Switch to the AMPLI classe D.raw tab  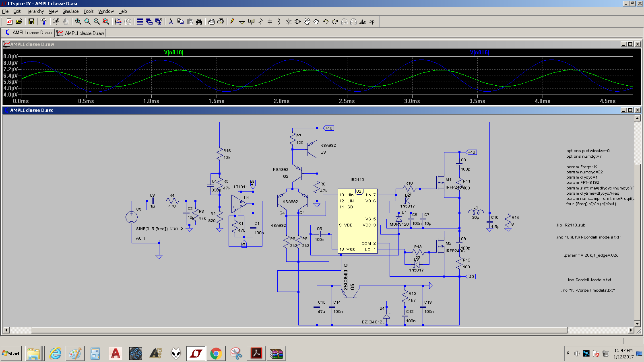pyautogui.click(x=80, y=33)
